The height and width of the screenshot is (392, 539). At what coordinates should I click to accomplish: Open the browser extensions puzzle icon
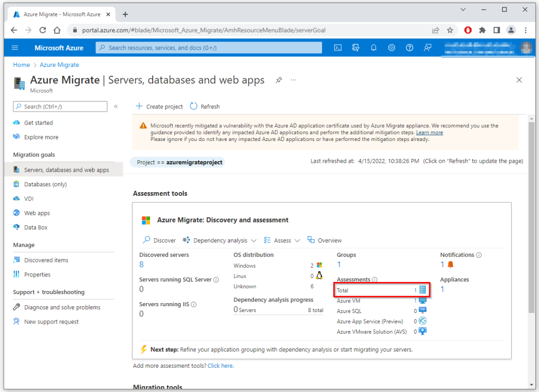tap(482, 30)
